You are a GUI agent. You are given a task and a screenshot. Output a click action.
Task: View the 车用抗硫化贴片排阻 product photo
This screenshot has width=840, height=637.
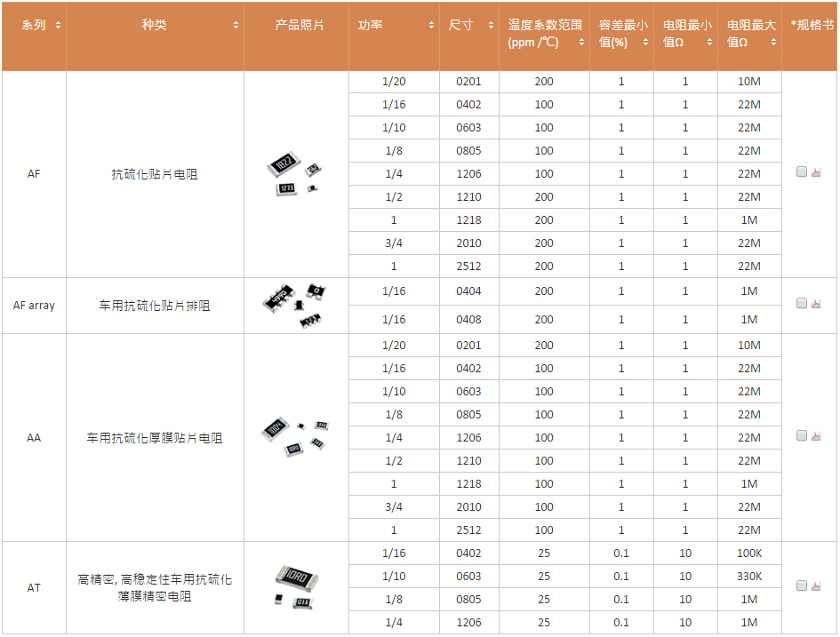click(295, 305)
